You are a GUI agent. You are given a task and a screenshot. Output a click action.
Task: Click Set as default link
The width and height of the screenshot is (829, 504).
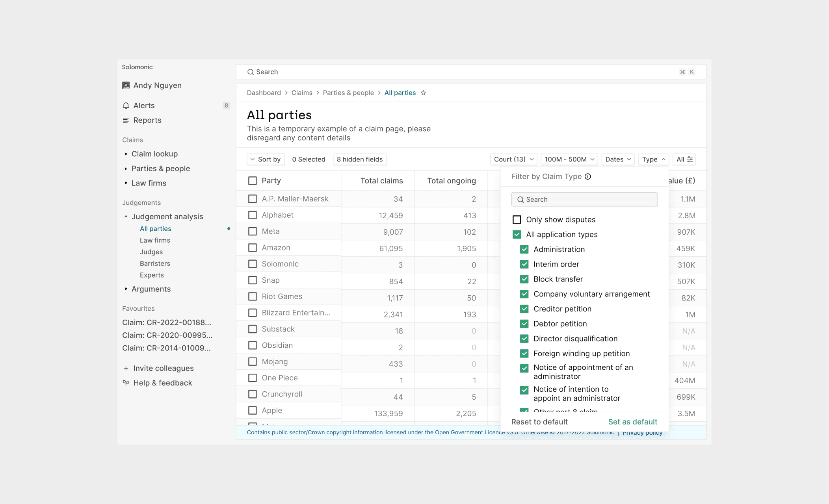(632, 422)
